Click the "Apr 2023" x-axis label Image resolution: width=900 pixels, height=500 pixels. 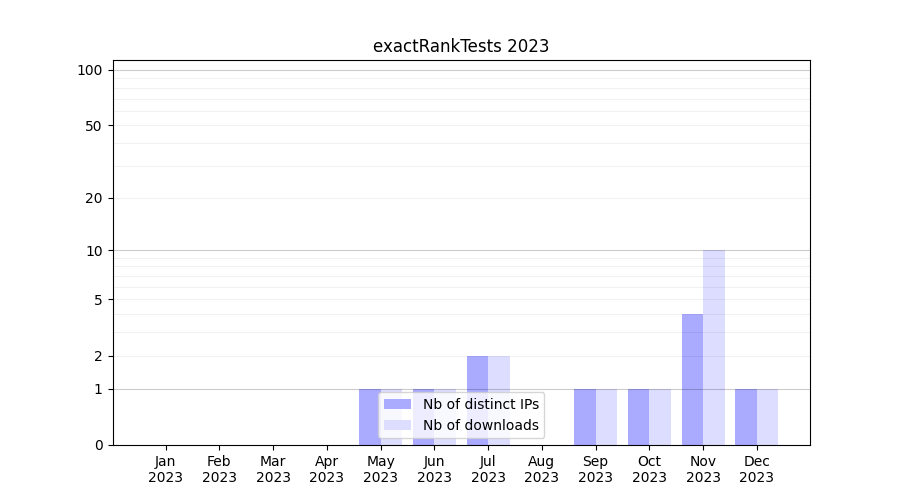(326, 469)
